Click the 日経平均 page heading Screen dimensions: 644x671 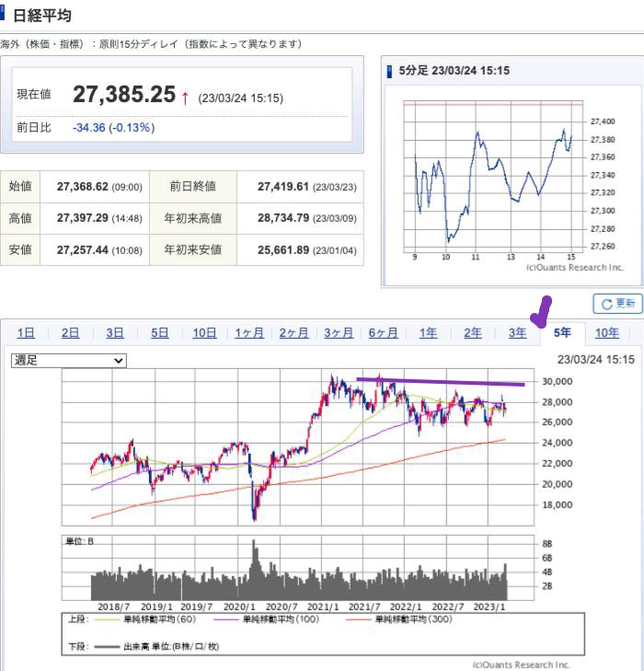(x=42, y=16)
